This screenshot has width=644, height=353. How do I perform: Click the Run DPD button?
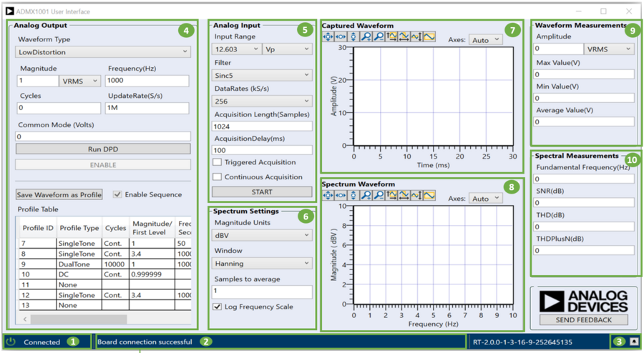(103, 149)
